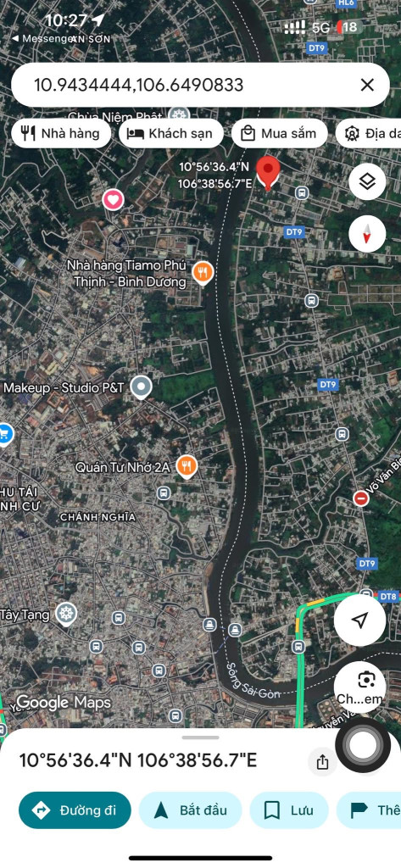Viewport: 401px width, 868px height.
Task: Save location with Lưu button
Action: click(289, 810)
